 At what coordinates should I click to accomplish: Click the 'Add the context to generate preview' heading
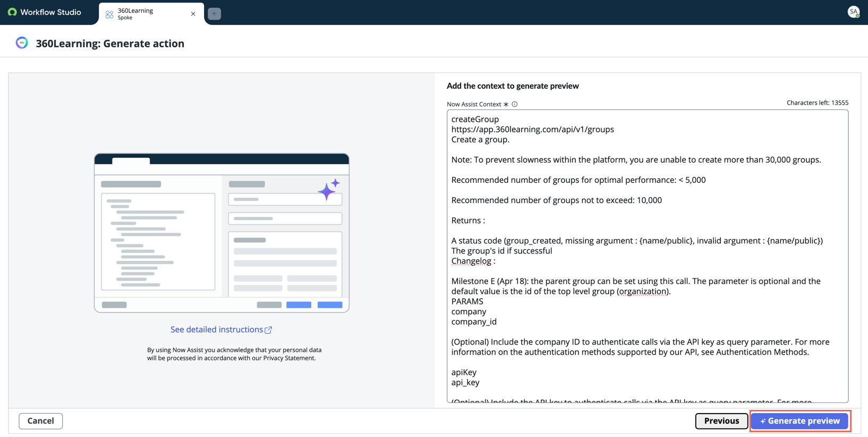[513, 86]
